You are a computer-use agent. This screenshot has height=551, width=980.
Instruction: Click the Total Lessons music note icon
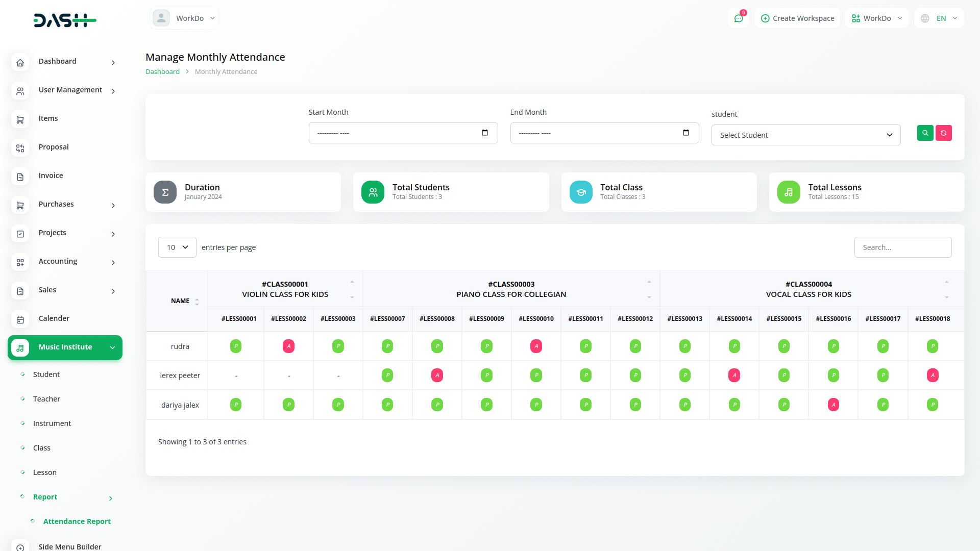pos(789,192)
